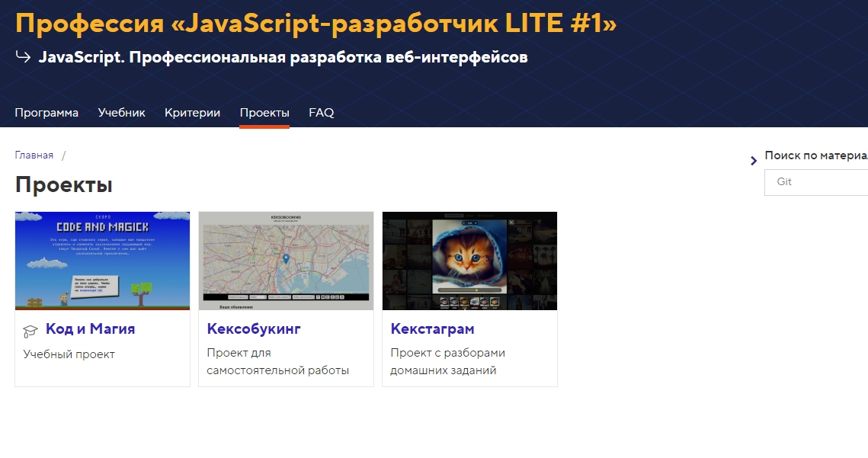The height and width of the screenshot is (458, 868).
Task: Click the Кекстаграм kitten thumbnail
Action: pos(469,261)
